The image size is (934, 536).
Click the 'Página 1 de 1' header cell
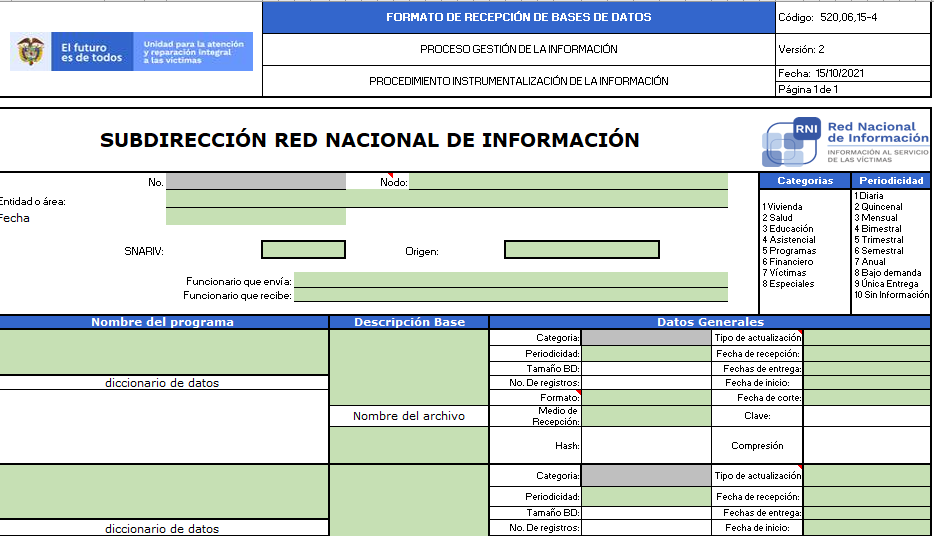[853, 89]
